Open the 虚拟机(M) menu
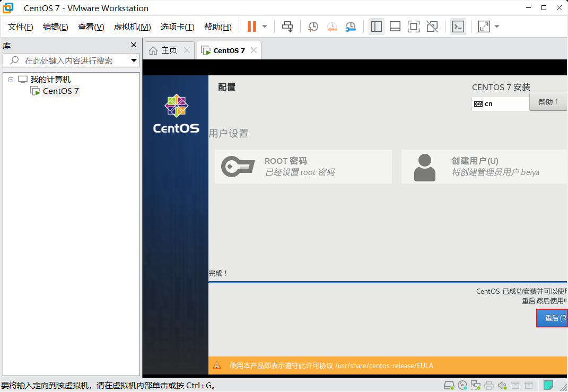Screen dimensions: 568x392 click(x=132, y=27)
